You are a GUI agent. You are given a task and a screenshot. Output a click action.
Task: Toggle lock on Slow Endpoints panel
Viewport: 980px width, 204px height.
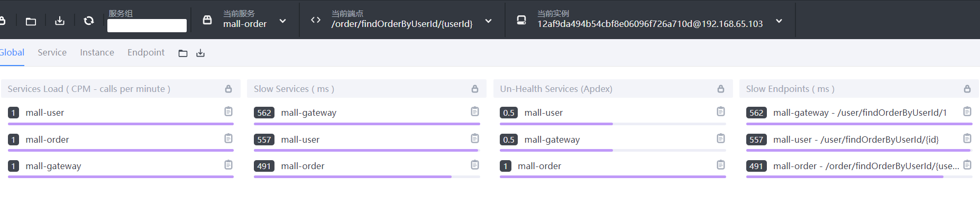[x=967, y=89]
